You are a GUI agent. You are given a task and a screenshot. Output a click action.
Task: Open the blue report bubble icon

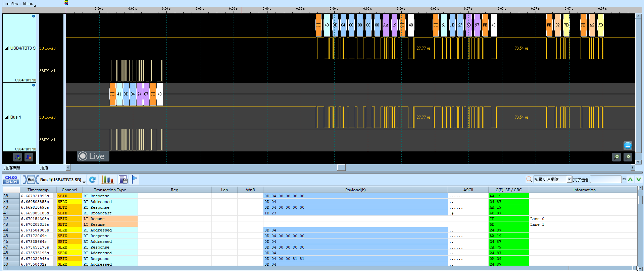[x=628, y=145]
